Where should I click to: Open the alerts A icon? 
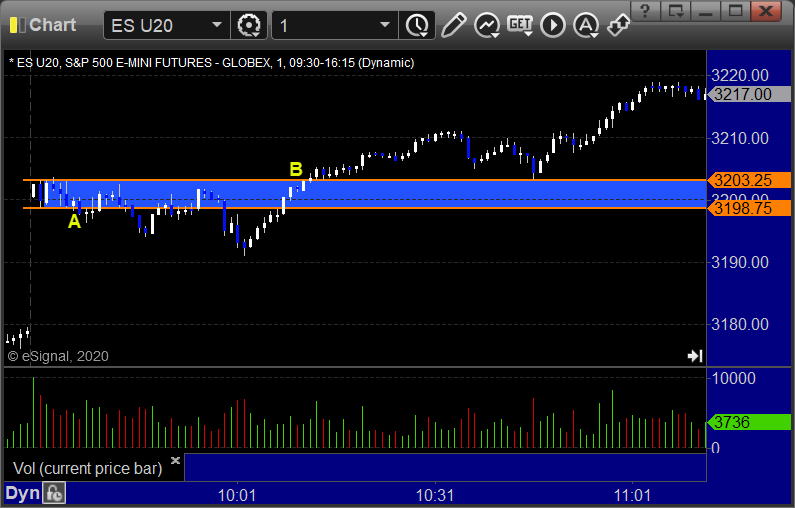tap(586, 25)
